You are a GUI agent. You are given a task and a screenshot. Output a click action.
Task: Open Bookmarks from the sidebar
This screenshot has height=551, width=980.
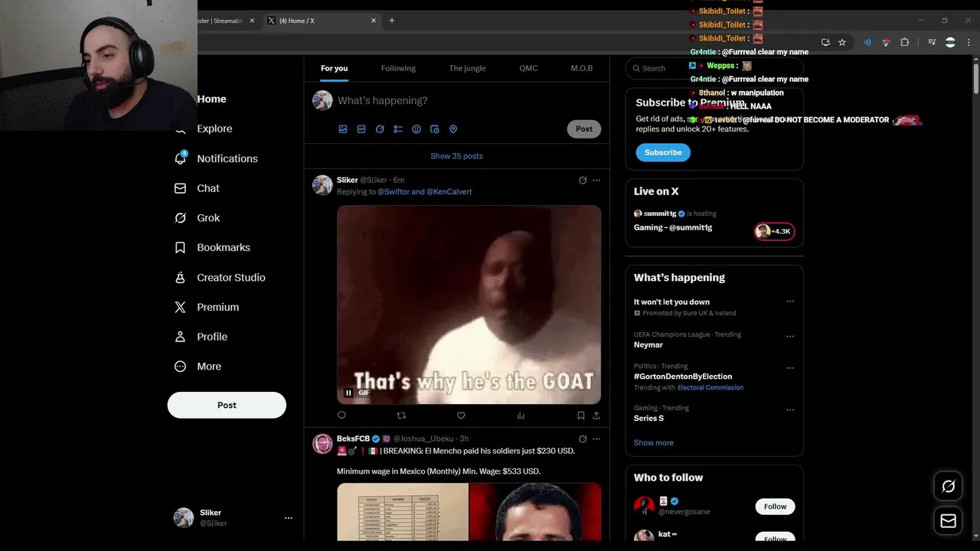pos(213,247)
